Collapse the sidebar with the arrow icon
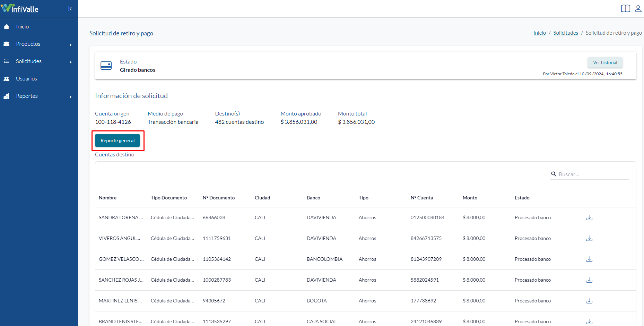Viewport: 644px width, 326px height. 70,9
